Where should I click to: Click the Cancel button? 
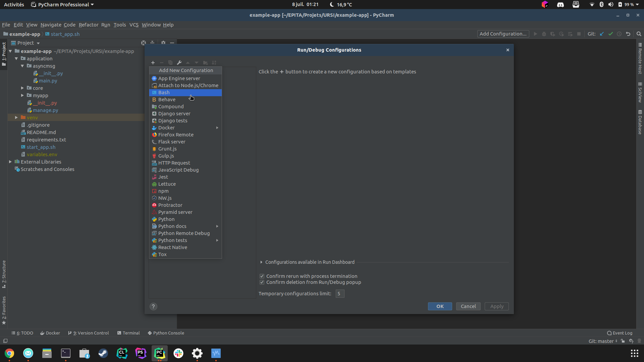(x=468, y=306)
